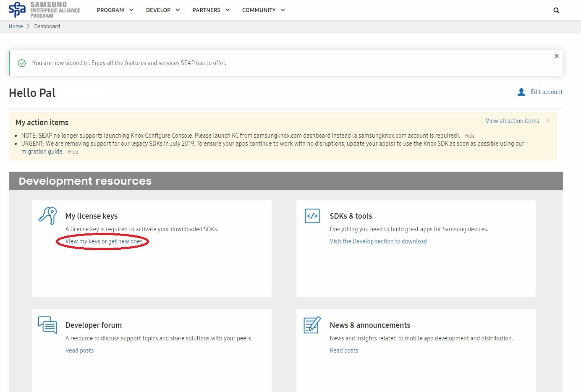581x392 pixels.
Task: Open the search magnifier icon
Action: (556, 10)
